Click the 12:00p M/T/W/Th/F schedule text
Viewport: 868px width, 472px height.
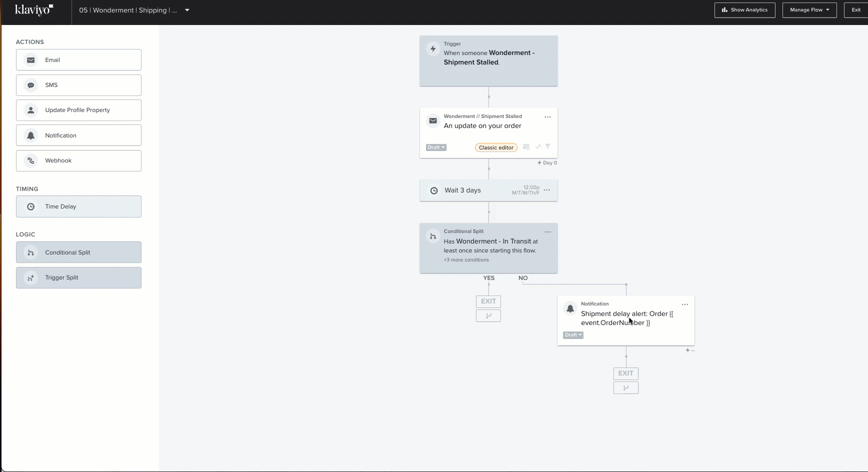525,190
